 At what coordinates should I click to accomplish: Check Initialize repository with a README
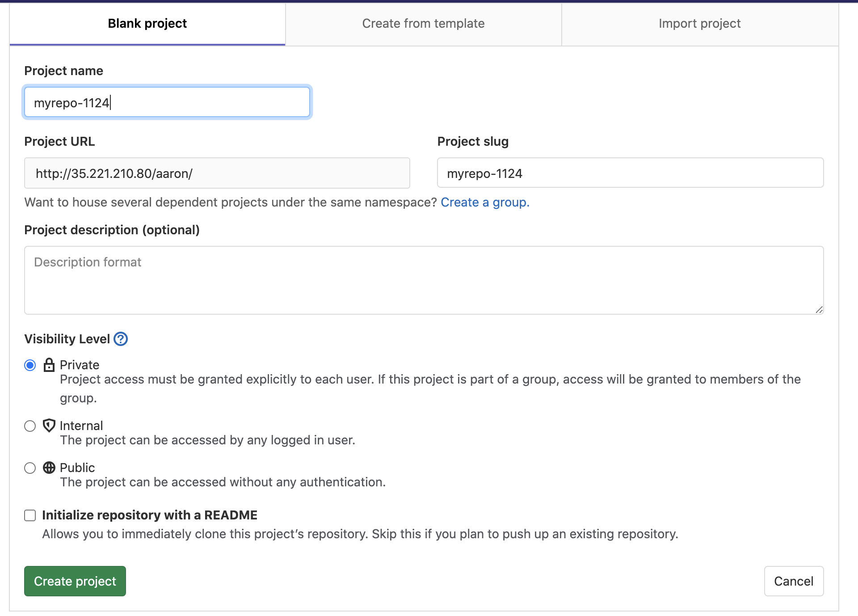[x=29, y=515]
